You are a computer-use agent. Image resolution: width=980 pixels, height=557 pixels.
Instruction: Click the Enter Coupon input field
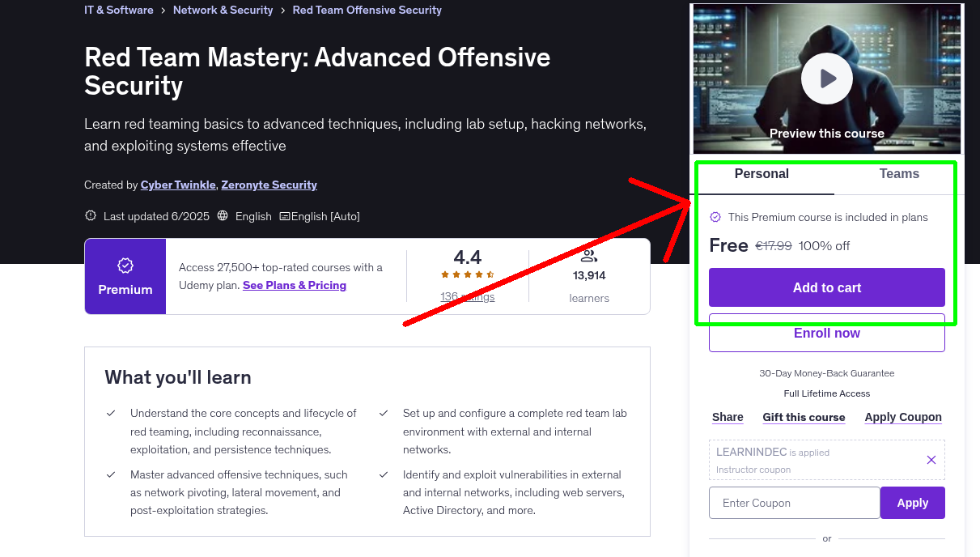793,502
